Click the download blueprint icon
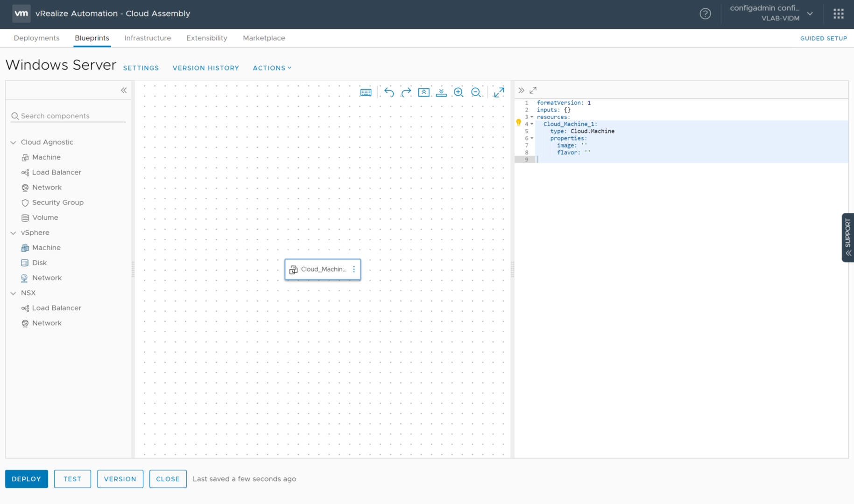 (x=441, y=92)
